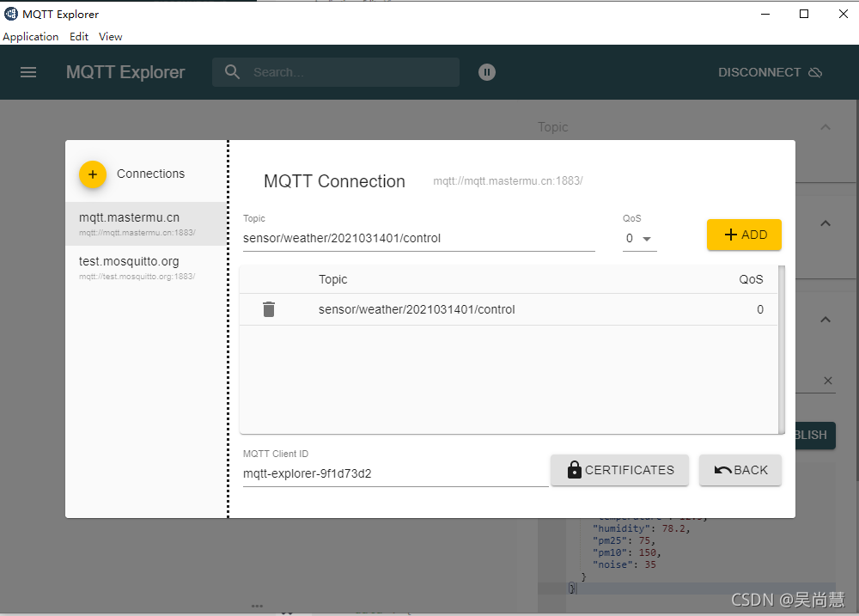Click the QoS column header

(751, 279)
